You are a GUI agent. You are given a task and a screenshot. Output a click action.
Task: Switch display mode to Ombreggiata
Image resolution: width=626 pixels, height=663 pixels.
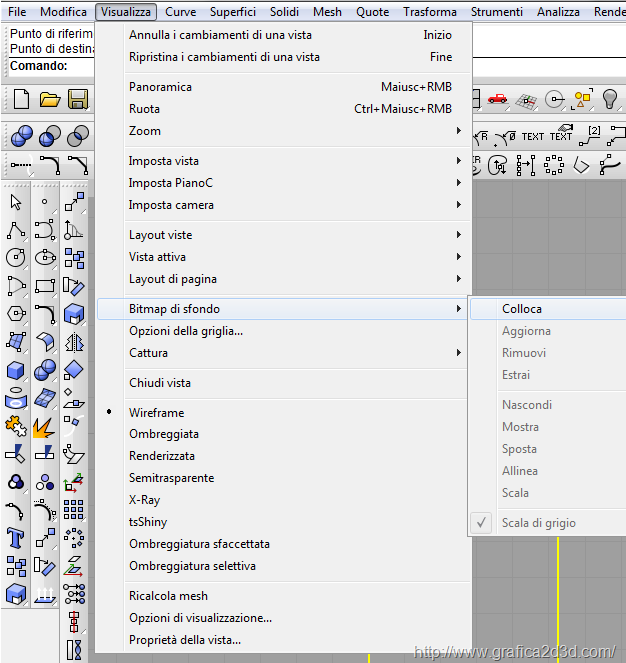tap(164, 434)
